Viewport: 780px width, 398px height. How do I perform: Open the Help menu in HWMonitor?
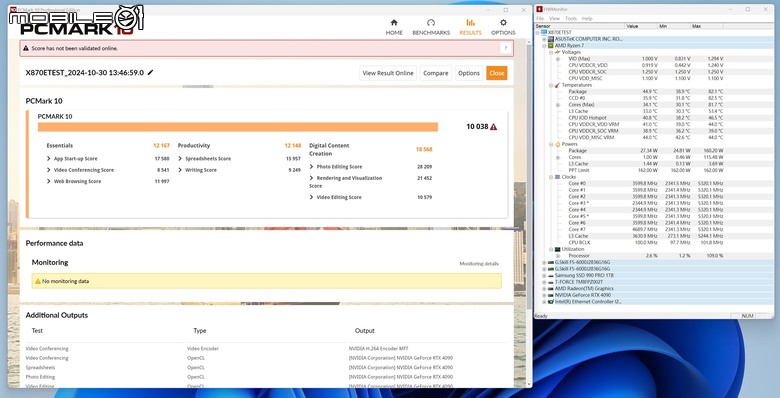(587, 18)
